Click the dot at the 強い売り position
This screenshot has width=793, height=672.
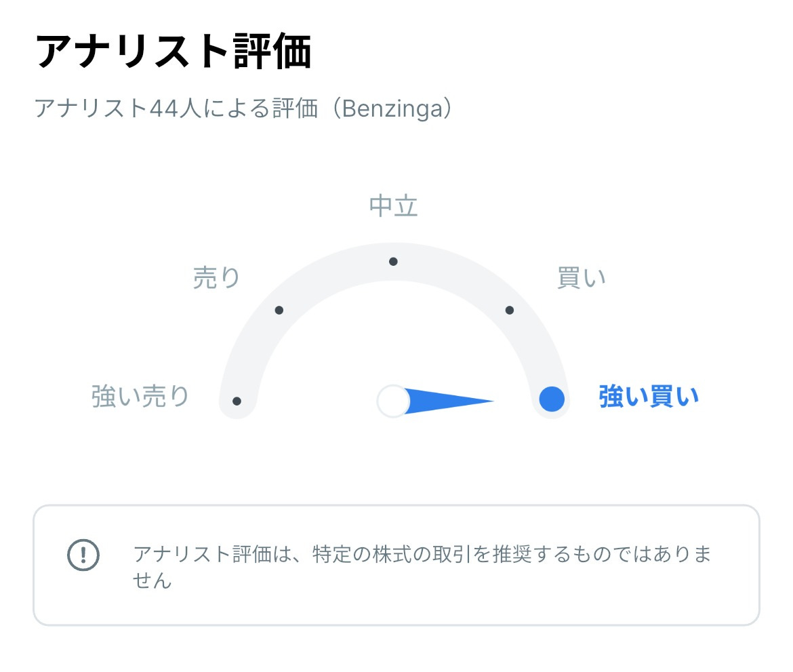click(236, 400)
